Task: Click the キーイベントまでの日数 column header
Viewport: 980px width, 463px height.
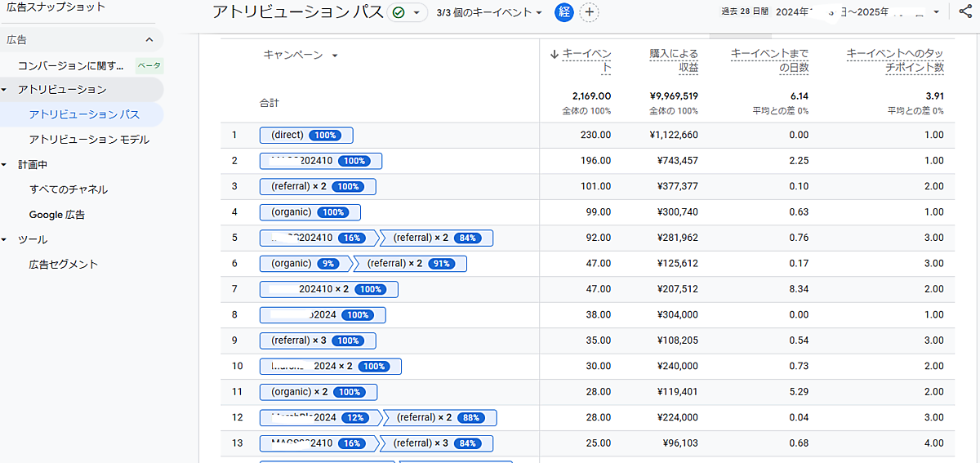Action: click(769, 60)
